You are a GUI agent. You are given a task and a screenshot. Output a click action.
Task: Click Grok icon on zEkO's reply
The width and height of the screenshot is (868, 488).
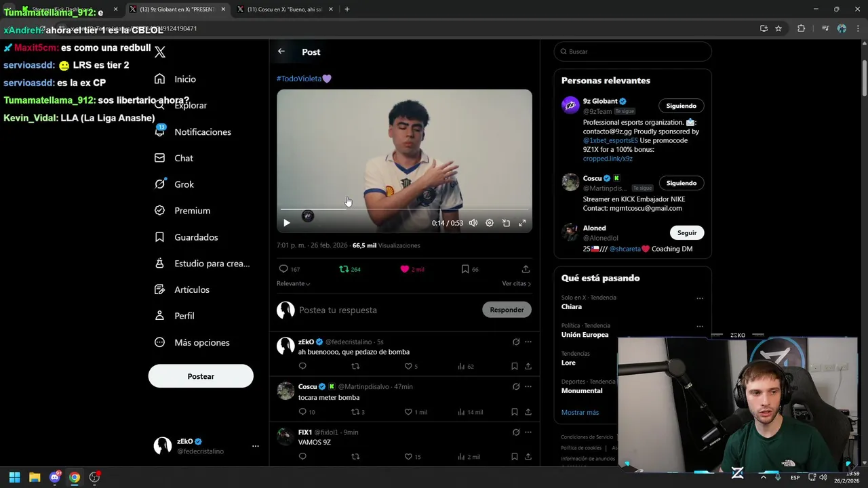point(516,342)
